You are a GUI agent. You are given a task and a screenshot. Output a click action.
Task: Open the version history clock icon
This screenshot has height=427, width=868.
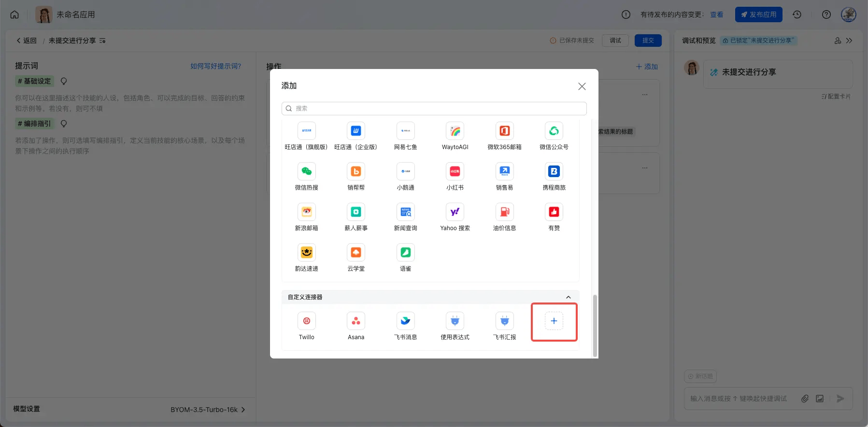click(x=797, y=14)
